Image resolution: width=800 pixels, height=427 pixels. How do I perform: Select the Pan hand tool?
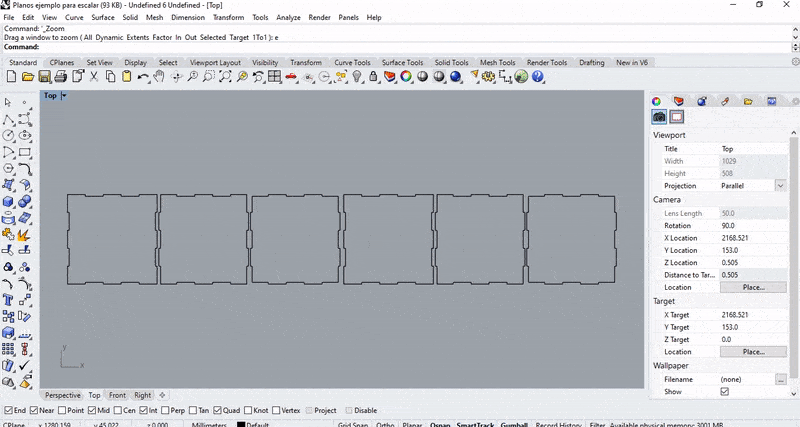click(x=159, y=77)
